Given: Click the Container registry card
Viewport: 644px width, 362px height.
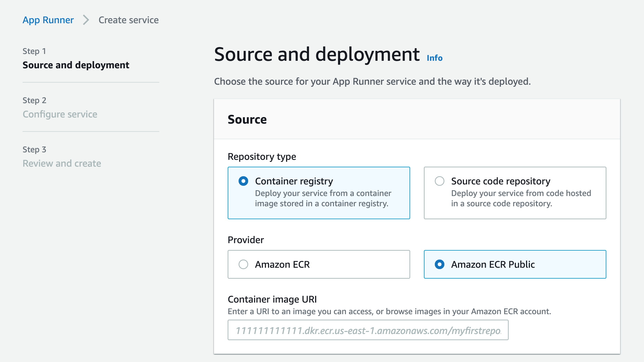Looking at the screenshot, I should pos(319,193).
